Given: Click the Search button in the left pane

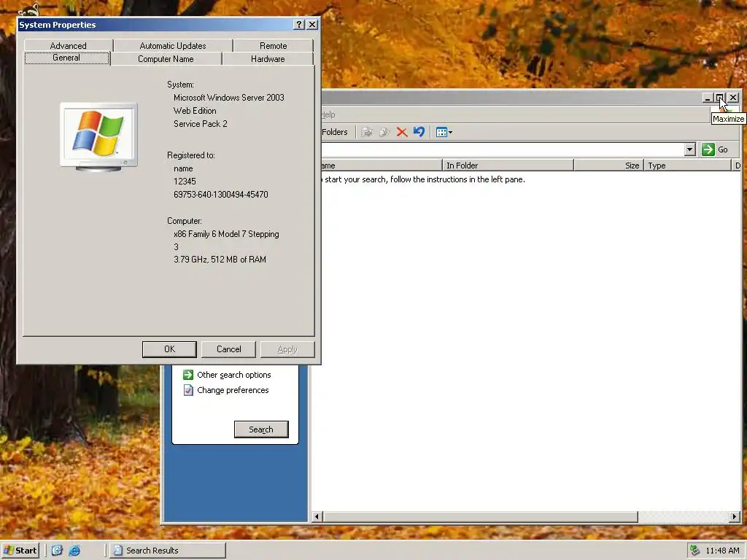Looking at the screenshot, I should (261, 429).
